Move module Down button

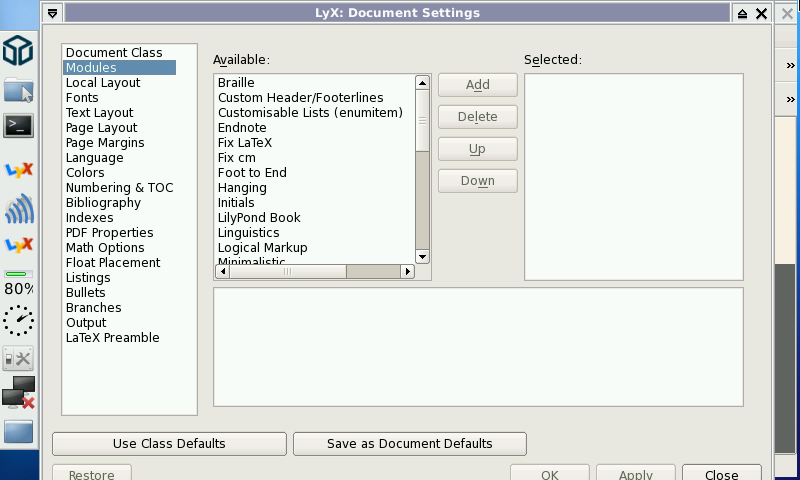(x=478, y=181)
